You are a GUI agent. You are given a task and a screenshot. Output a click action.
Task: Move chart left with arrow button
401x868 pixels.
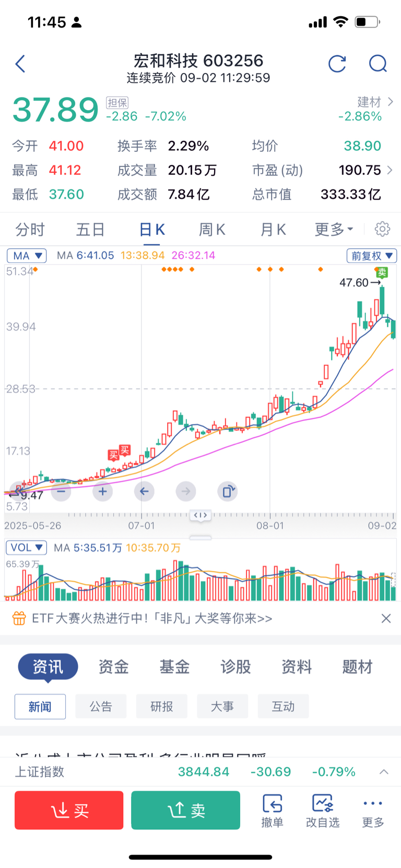point(144,491)
